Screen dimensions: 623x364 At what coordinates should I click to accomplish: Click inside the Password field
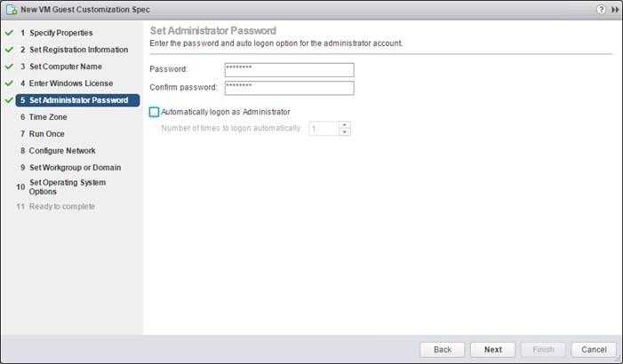[x=289, y=70]
